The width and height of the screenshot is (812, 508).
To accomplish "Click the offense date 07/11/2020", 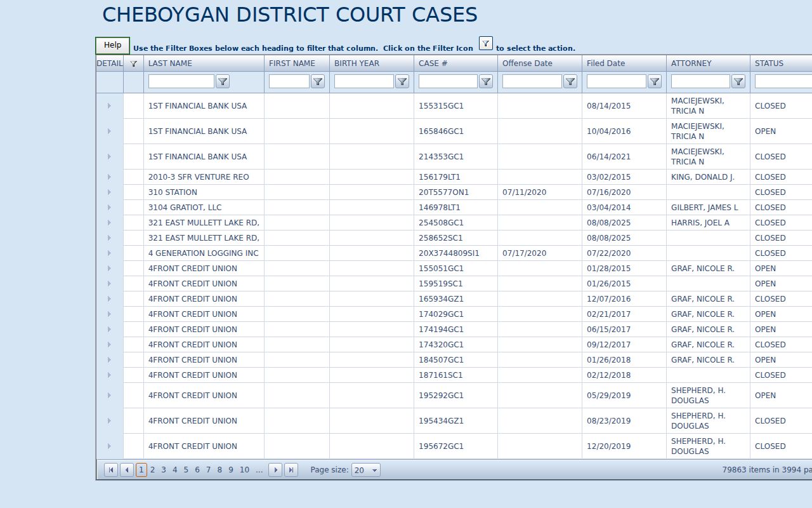I will point(525,192).
